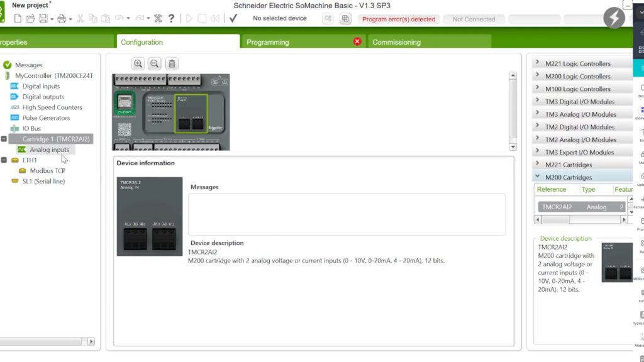The height and width of the screenshot is (362, 644).
Task: Collapse the ETH1 tree node
Action: [x=4, y=160]
